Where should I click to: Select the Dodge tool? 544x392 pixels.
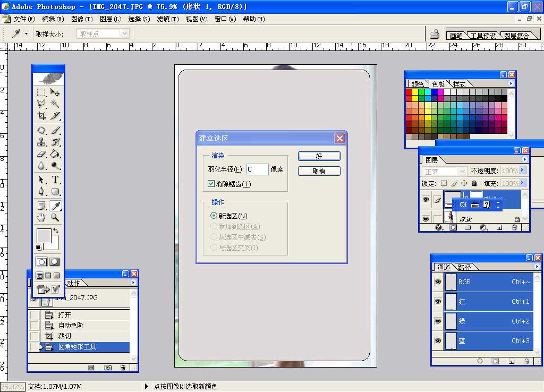pyautogui.click(x=55, y=166)
